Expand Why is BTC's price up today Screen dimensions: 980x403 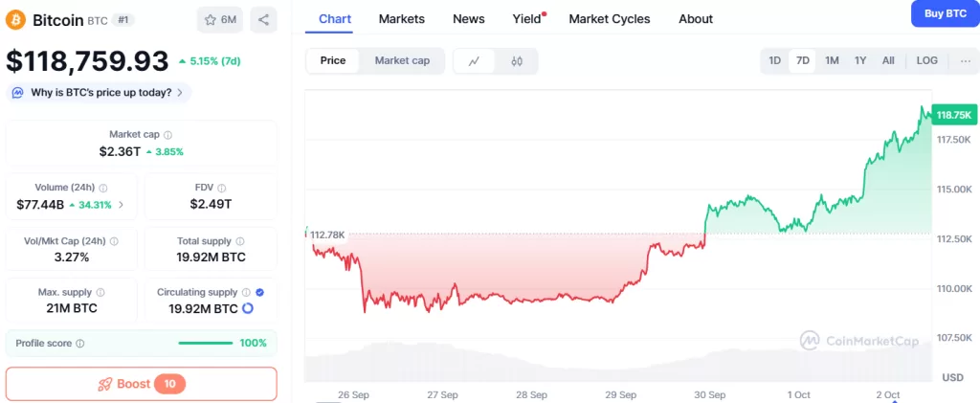click(x=100, y=92)
